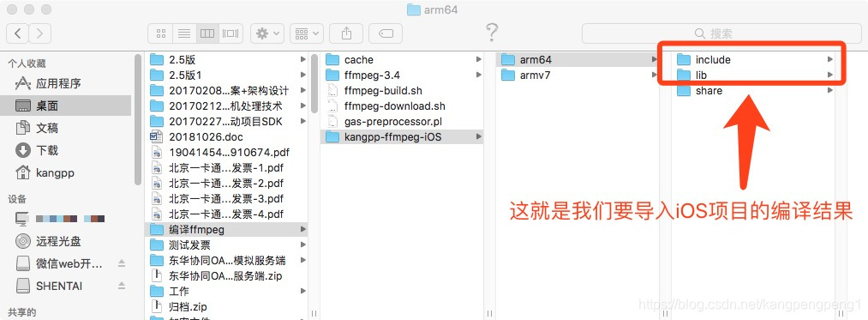This screenshot has height=320, width=868.
Task: Click the edit tags toolbar button
Action: tap(386, 33)
